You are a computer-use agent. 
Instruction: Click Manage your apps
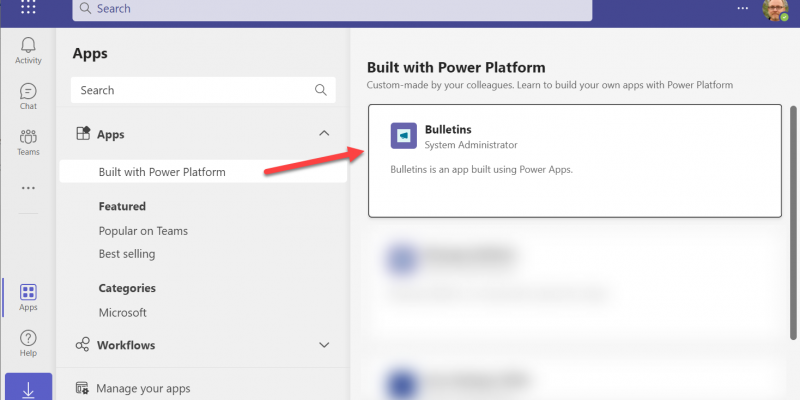143,388
